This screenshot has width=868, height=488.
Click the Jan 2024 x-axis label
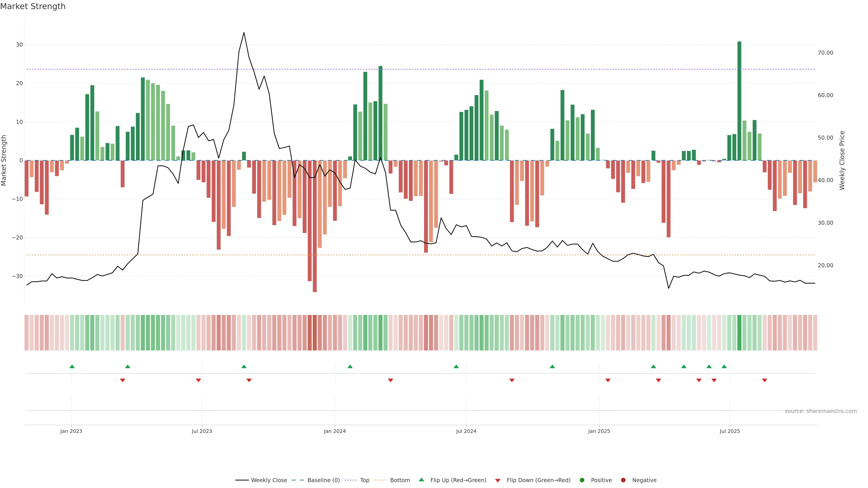pos(335,431)
